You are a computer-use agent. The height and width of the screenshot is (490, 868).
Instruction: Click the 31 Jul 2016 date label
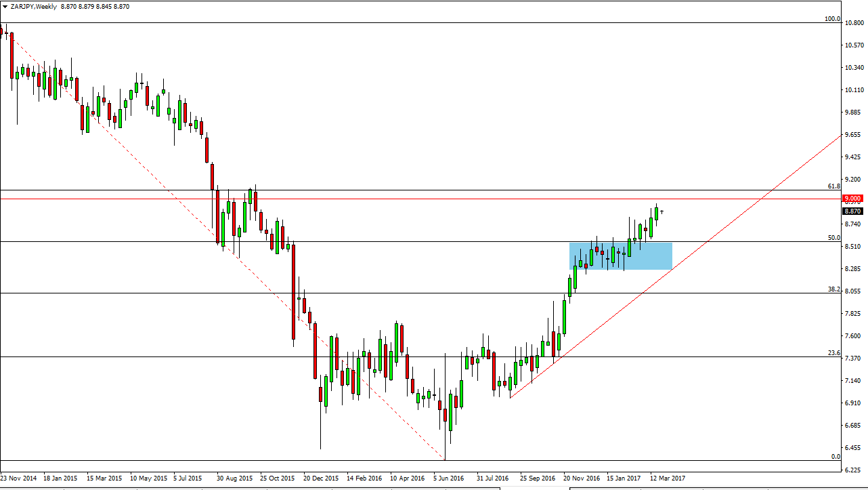(x=494, y=478)
